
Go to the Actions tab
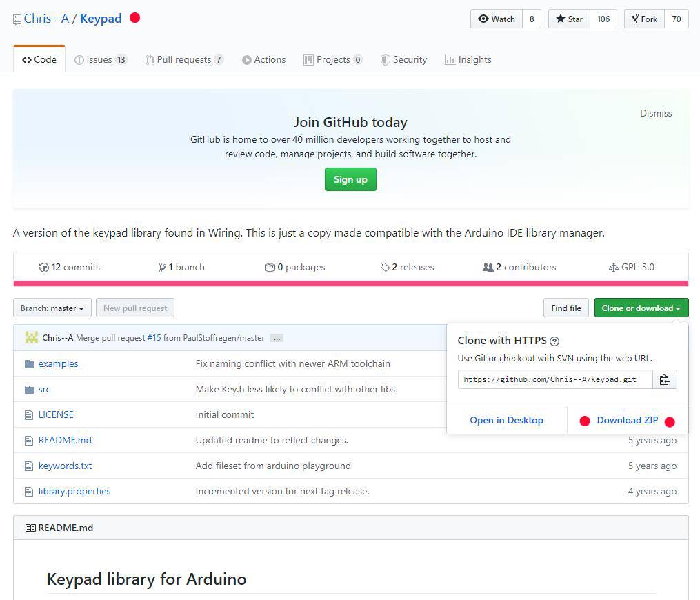264,60
